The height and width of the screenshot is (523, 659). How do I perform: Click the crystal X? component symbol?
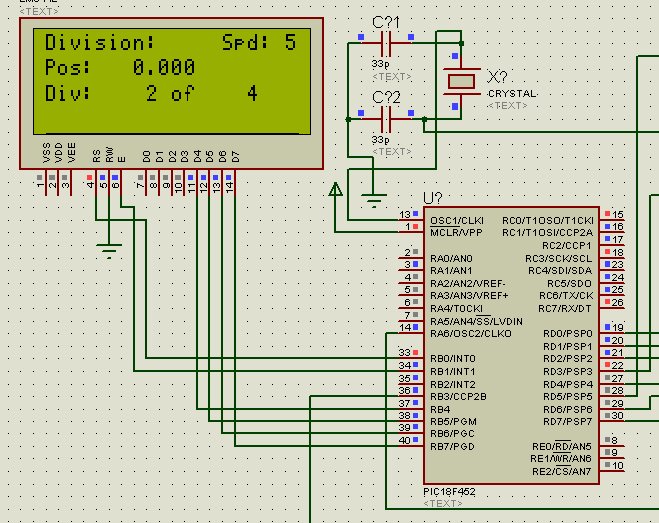point(462,81)
